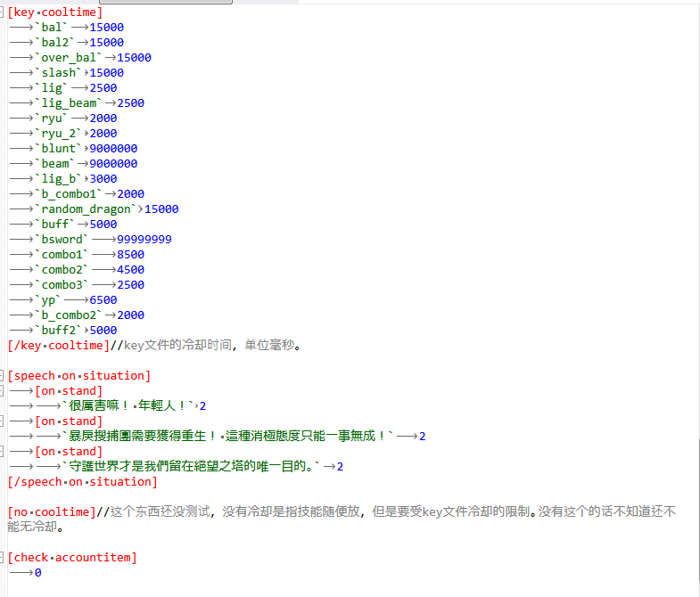Place cursor on `lig_beam` key name
Image resolution: width=700 pixels, height=597 pixels.
(69, 103)
